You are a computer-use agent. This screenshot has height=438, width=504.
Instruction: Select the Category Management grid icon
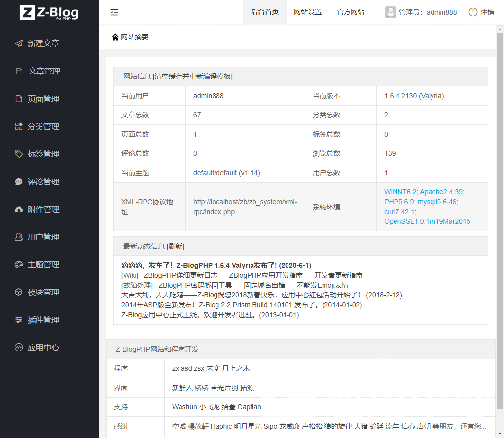(x=19, y=126)
